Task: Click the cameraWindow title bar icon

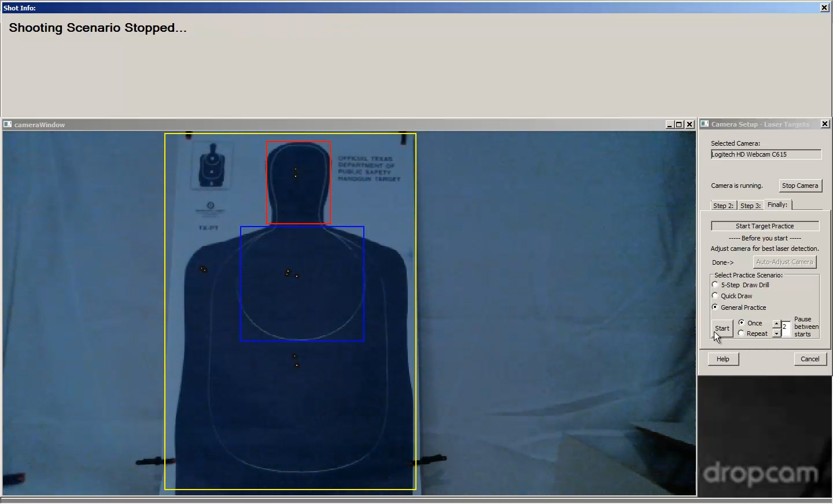Action: [x=8, y=124]
